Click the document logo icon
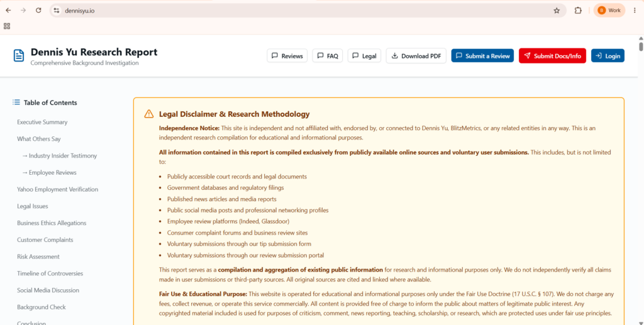This screenshot has height=325, width=644. point(19,55)
